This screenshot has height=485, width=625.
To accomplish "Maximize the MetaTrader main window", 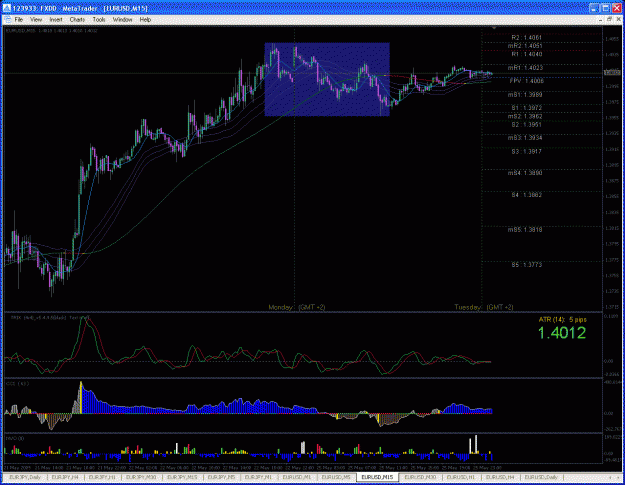I will [x=605, y=8].
